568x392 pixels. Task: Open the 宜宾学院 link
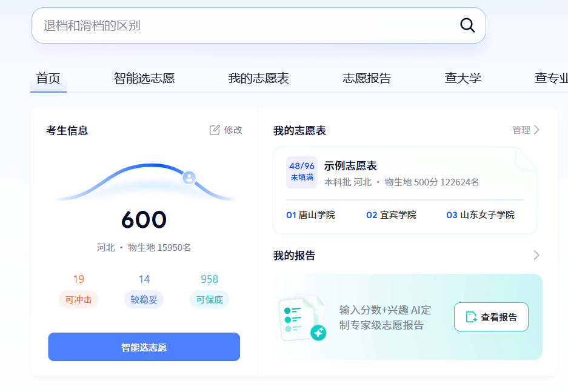coord(397,215)
